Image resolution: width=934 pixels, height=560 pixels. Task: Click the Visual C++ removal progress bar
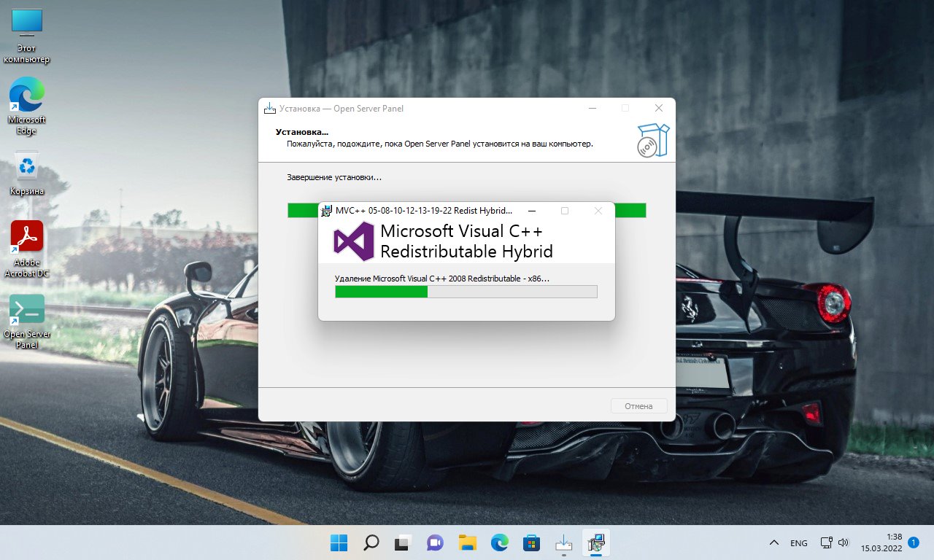pos(466,292)
